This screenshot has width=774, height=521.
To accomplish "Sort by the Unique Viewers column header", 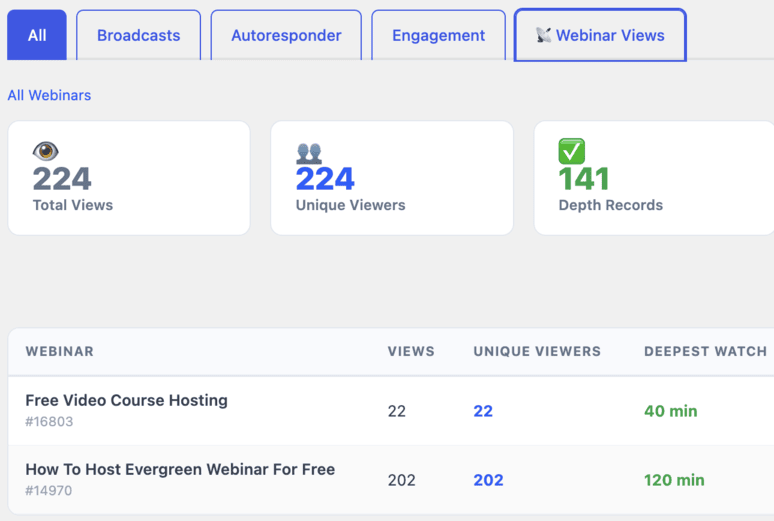I will point(537,351).
